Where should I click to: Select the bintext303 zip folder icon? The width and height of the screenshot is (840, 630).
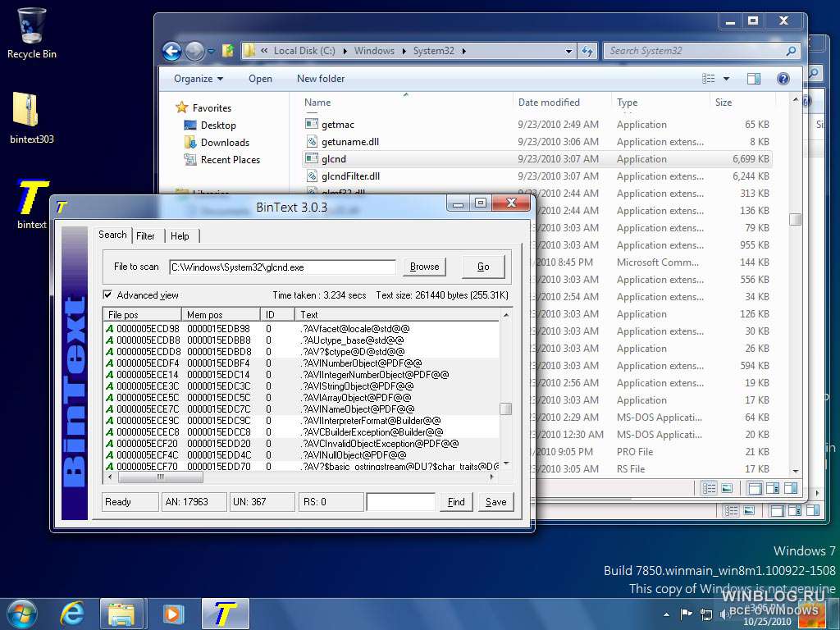[x=25, y=110]
